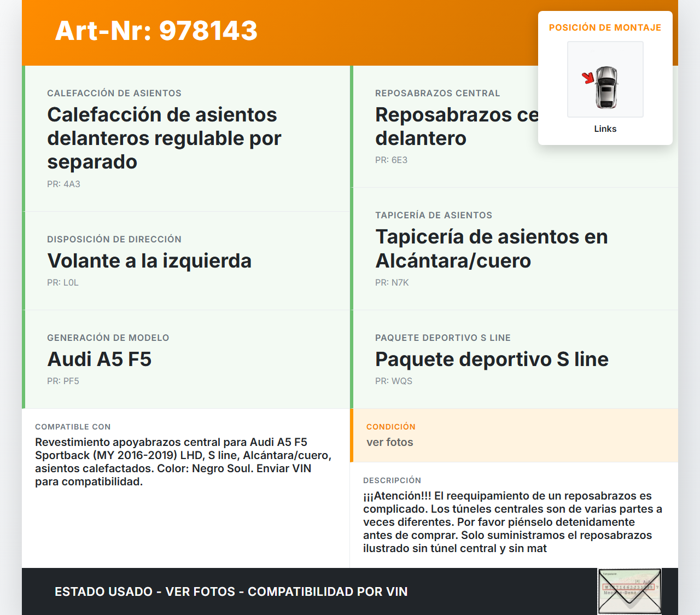The height and width of the screenshot is (615, 700).
Task: Click the 'Reposabrazos central delantero' heading
Action: pos(457,126)
